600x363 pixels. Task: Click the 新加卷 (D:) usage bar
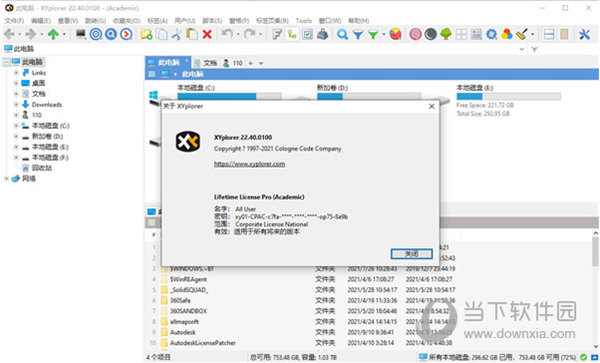(369, 96)
